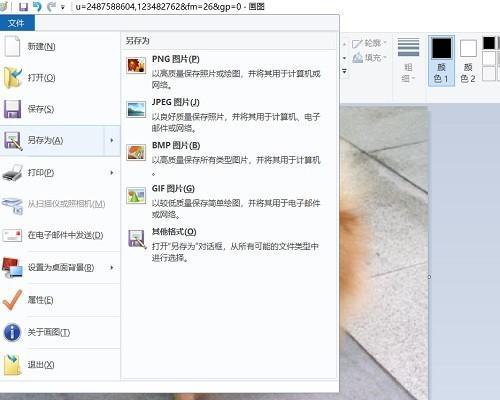500x400 pixels.
Task: Choose 打开(O) in the file menu
Action: tap(60, 78)
